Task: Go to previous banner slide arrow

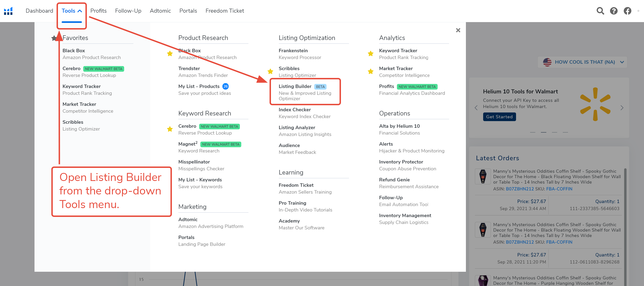Action: point(476,108)
